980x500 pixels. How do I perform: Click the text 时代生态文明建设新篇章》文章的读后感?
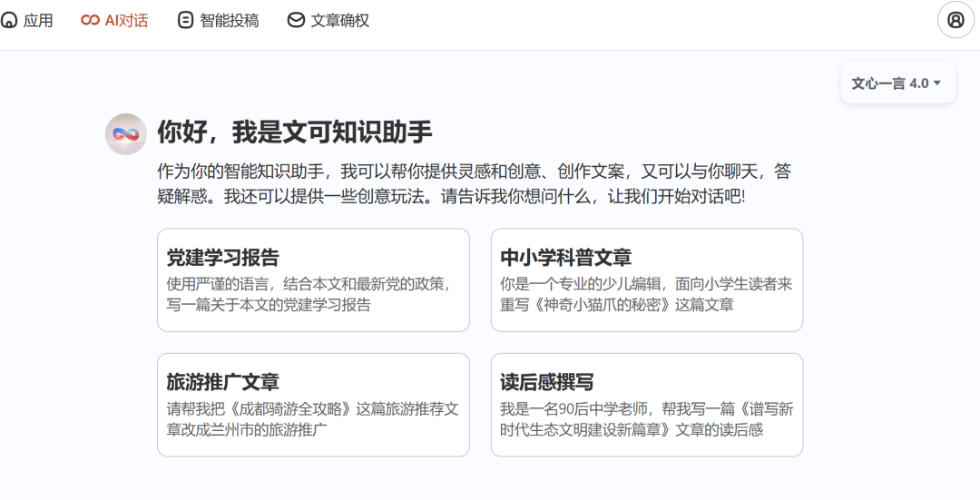click(x=632, y=430)
